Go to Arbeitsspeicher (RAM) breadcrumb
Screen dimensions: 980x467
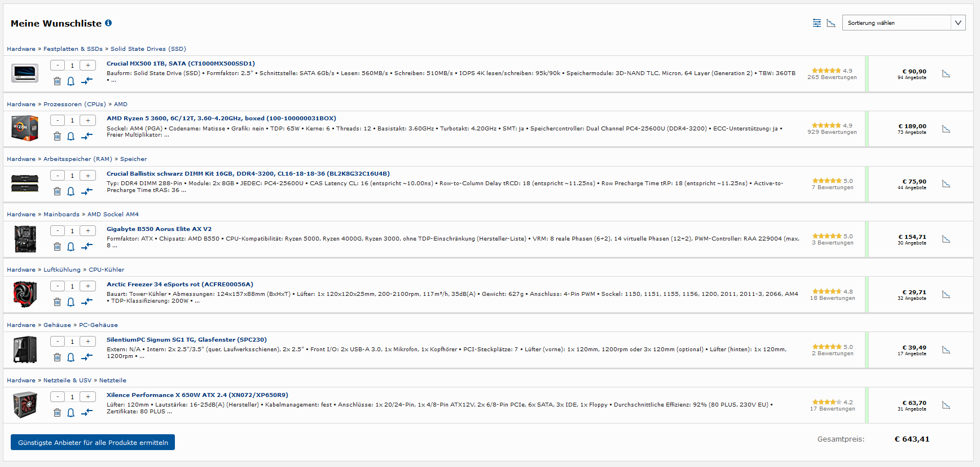tap(78, 159)
